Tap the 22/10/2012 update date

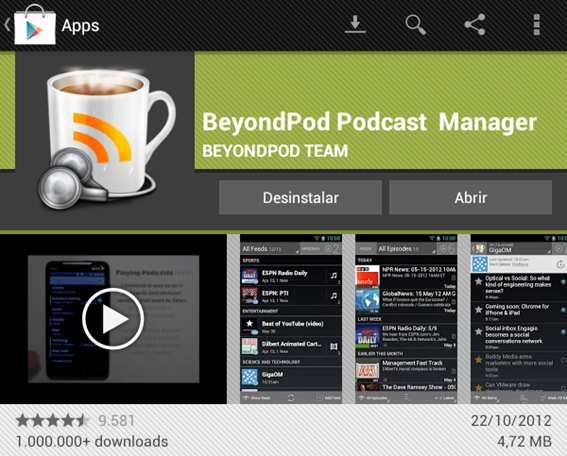[x=511, y=421]
